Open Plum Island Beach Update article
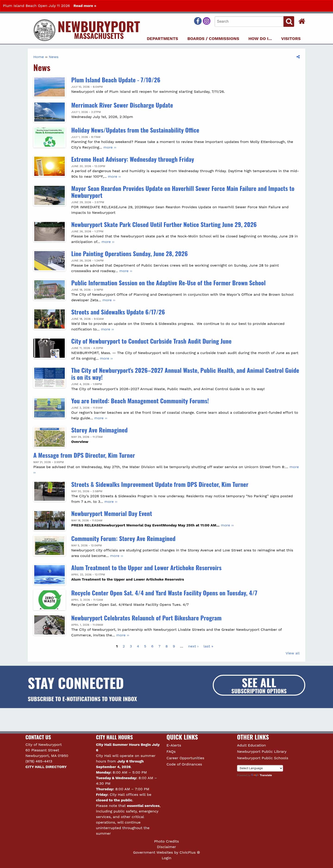Viewport: 333px width, 868px height. tap(115, 80)
